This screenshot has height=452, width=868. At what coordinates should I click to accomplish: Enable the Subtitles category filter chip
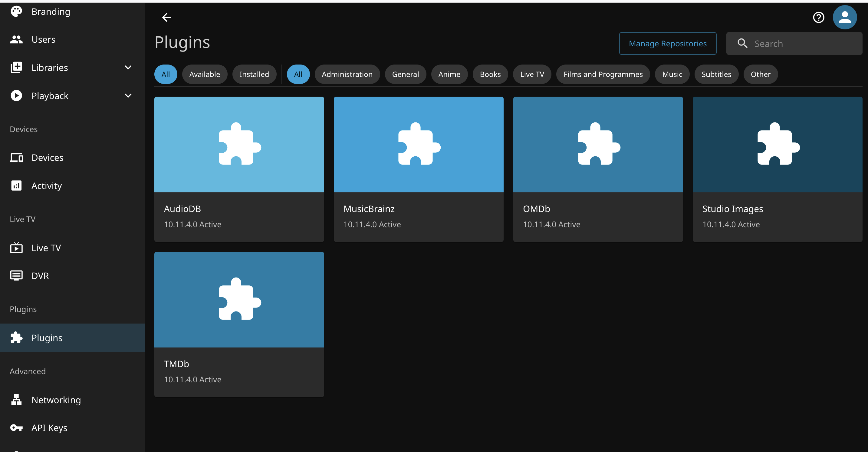(716, 74)
